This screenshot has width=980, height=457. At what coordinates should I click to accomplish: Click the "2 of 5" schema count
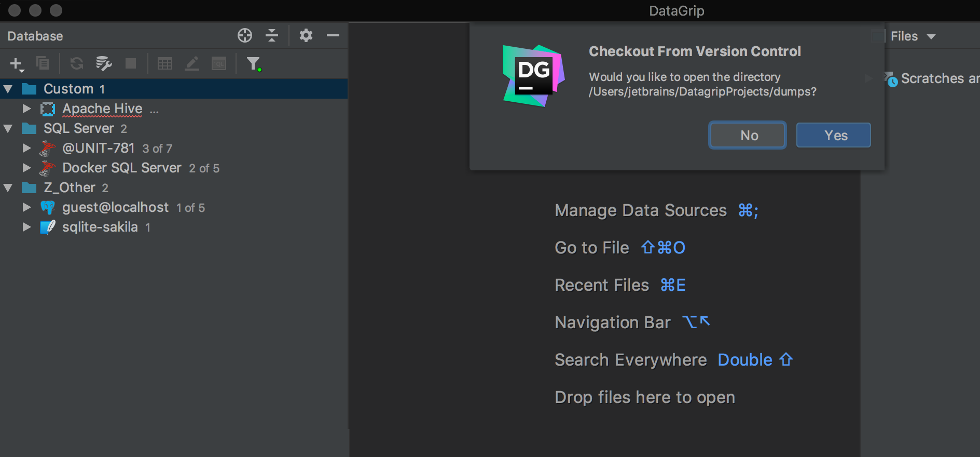pos(204,168)
